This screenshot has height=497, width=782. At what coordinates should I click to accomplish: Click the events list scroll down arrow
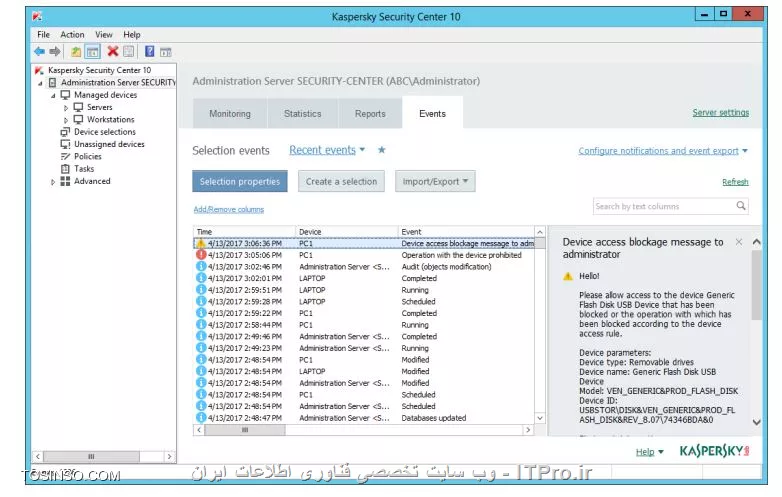[x=540, y=418]
